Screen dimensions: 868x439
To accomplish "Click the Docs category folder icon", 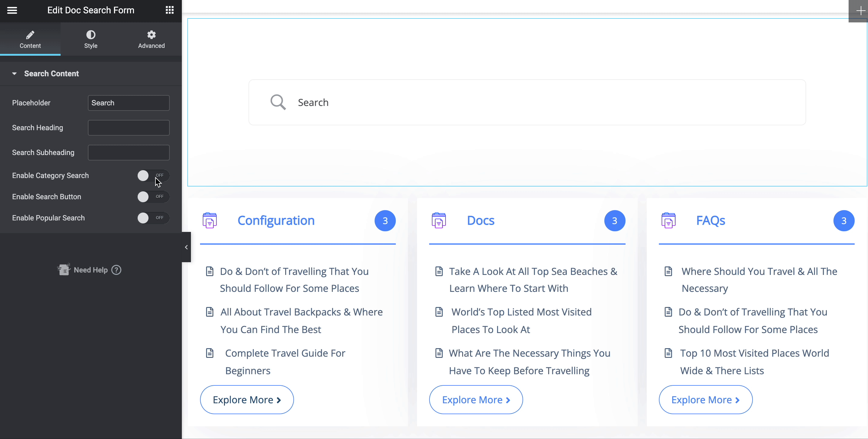I will tap(439, 220).
